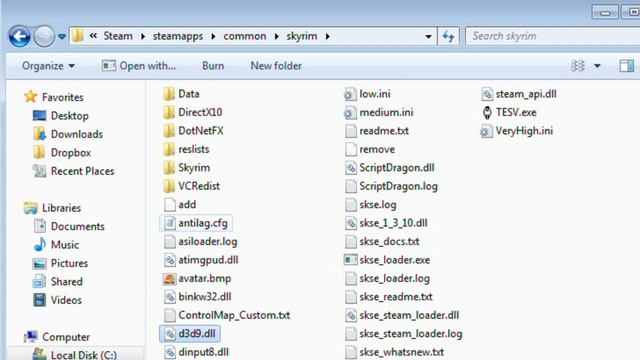
Task: Click the Steam breadcrumb segment
Action: pyautogui.click(x=118, y=36)
